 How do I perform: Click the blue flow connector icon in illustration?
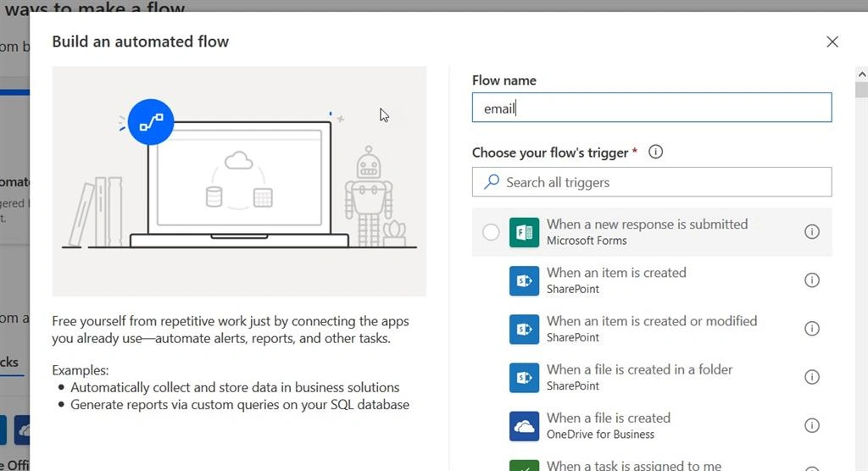pos(151,122)
